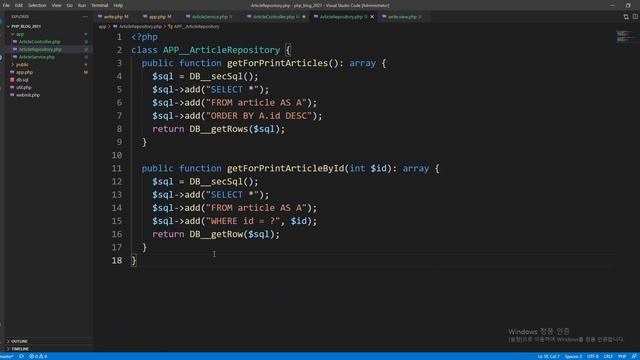Click the Ln 18, Col 7 cursor position
The height and width of the screenshot is (360, 640).
pos(549,356)
